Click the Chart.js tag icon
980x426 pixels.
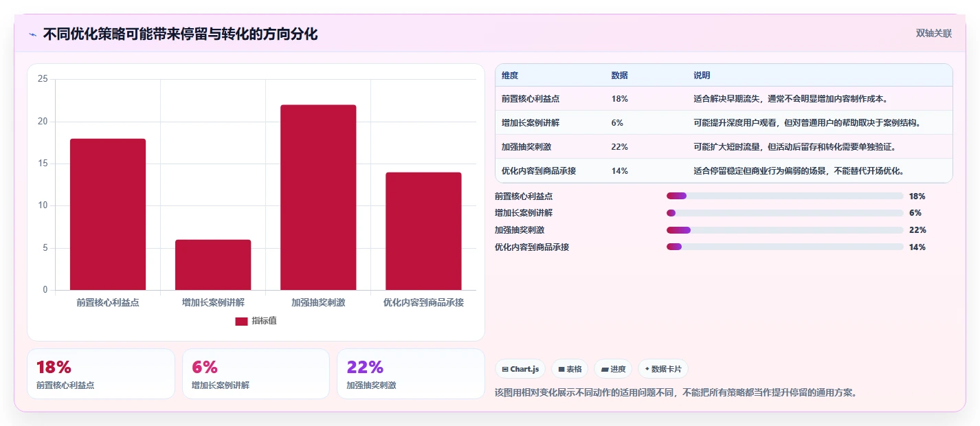pyautogui.click(x=505, y=370)
